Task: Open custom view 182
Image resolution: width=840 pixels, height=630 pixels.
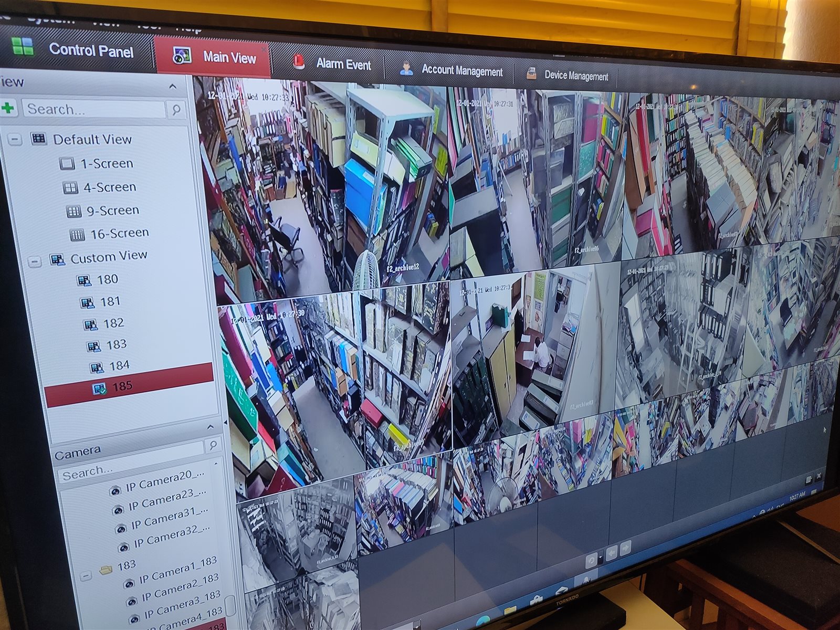Action: point(113,323)
